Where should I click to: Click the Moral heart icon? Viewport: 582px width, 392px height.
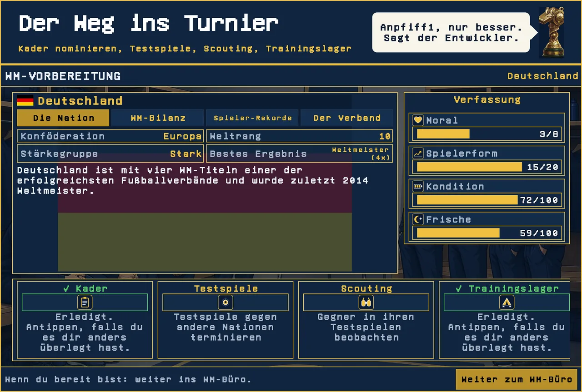[x=418, y=120]
